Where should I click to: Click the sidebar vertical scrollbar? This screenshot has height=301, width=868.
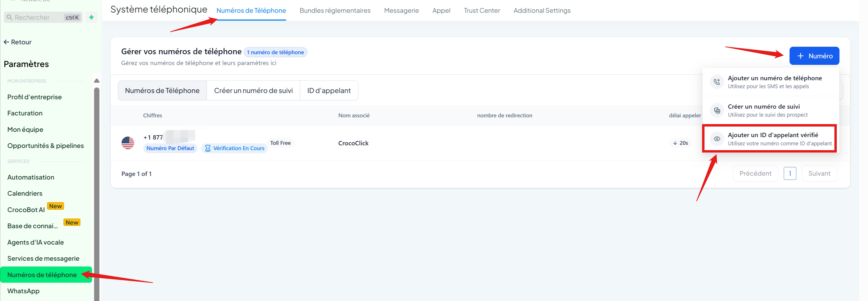pyautogui.click(x=97, y=194)
